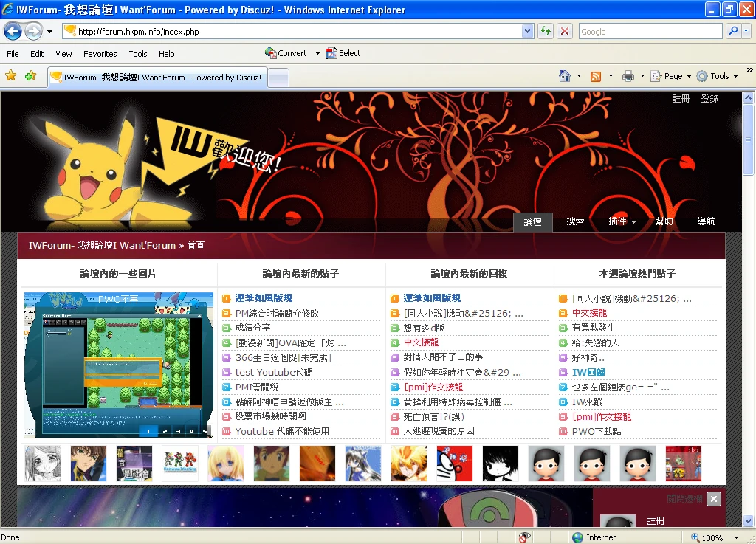This screenshot has width=756, height=544.
Task: Click the browser Back arrow button
Action: (13, 32)
